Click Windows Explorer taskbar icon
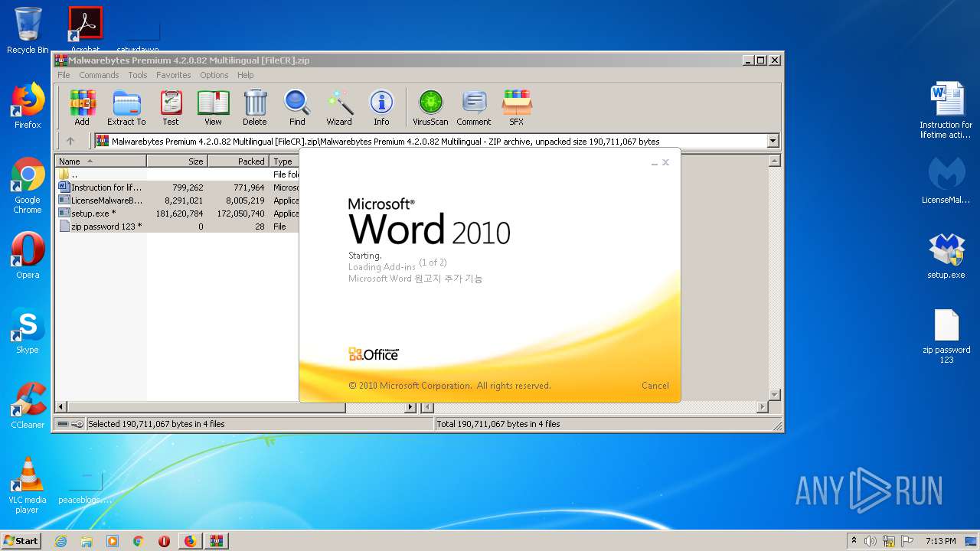The height and width of the screenshot is (551, 980). (87, 541)
